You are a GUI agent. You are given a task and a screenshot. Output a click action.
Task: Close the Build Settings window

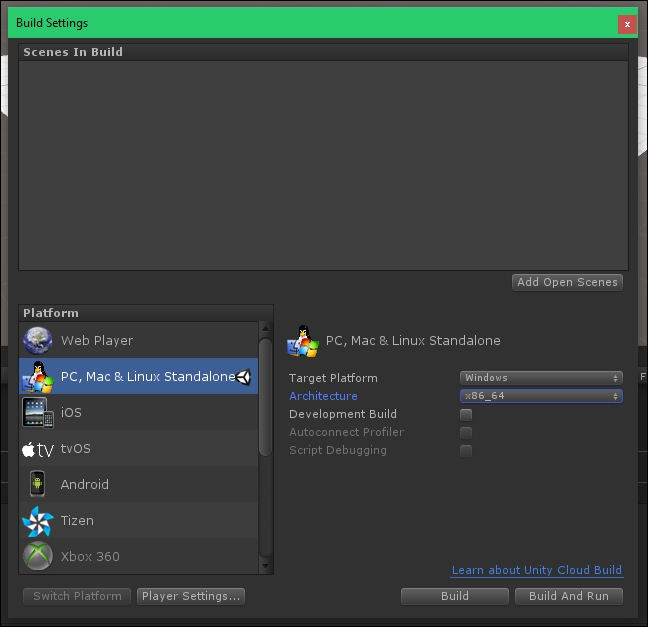pyautogui.click(x=627, y=24)
